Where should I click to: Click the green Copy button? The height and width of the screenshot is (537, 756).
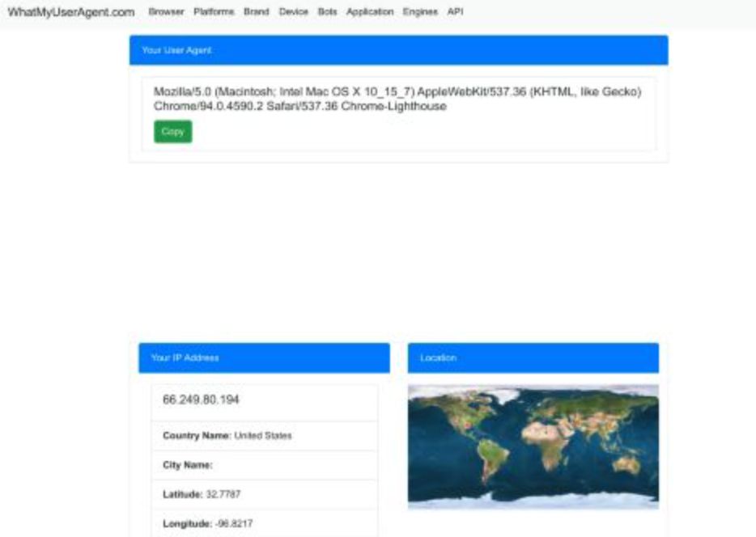pos(173,132)
